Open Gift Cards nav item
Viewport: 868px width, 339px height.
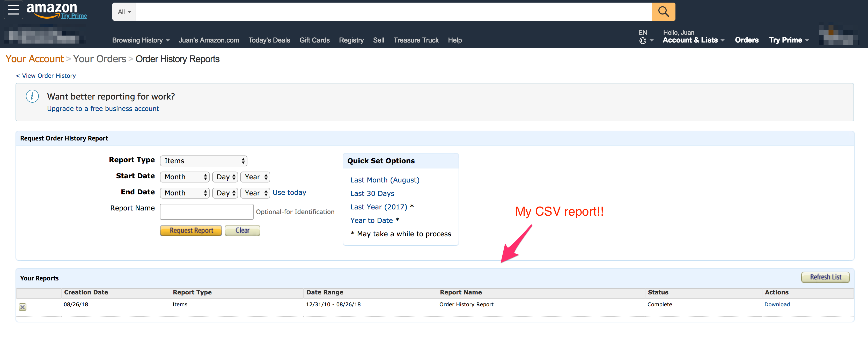314,40
